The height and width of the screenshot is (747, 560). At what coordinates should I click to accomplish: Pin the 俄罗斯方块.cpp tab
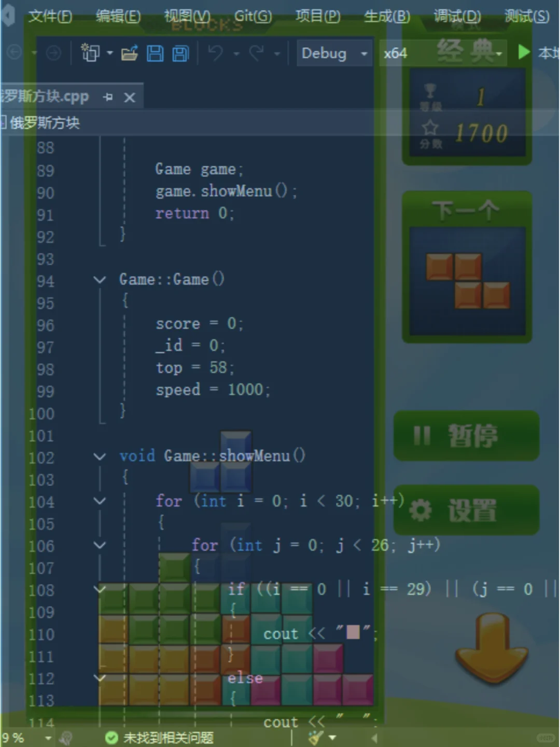tap(108, 97)
